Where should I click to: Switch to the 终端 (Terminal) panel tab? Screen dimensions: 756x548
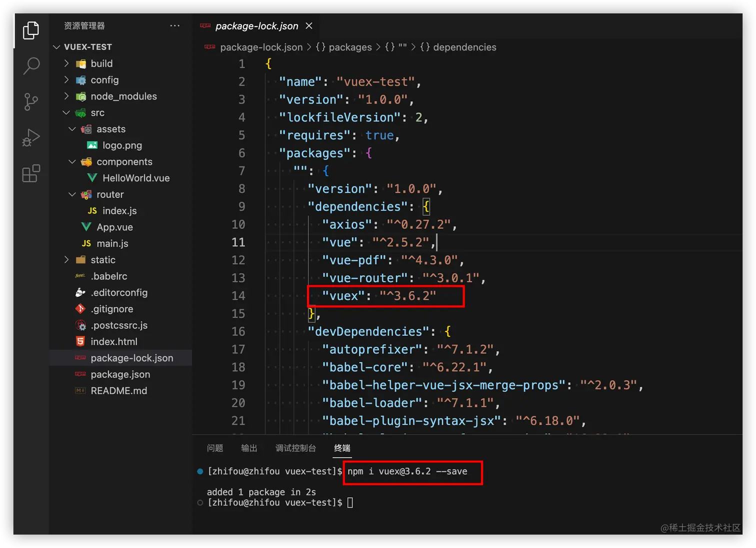[x=342, y=448]
